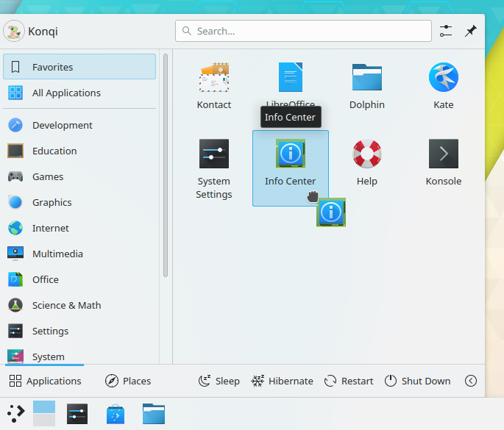
Task: Select All Applications category
Action: tap(79, 93)
